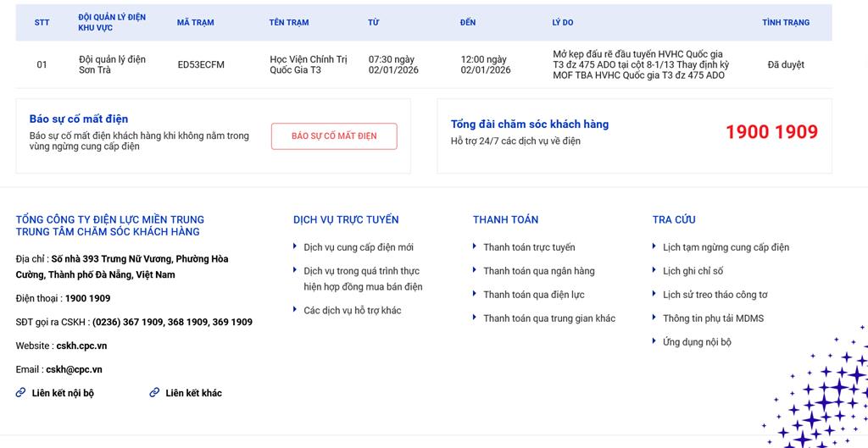
Task: Open Thanh toán qua điện lực link
Action: pyautogui.click(x=533, y=295)
